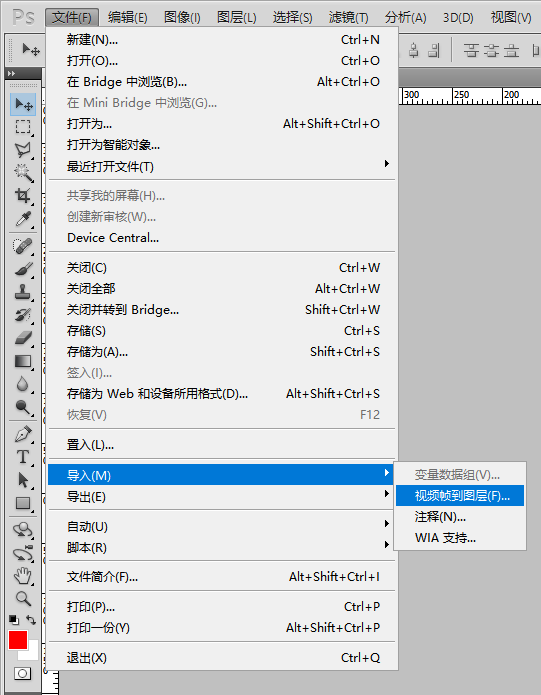Select the Rectangular Marquee tool
The image size is (541, 695).
23,127
